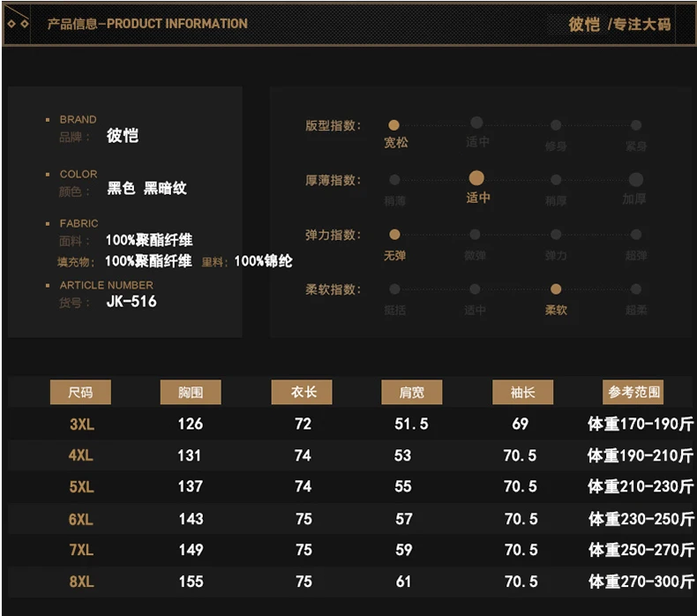697x616 pixels.
Task: Select article number JK-516
Action: tap(131, 302)
